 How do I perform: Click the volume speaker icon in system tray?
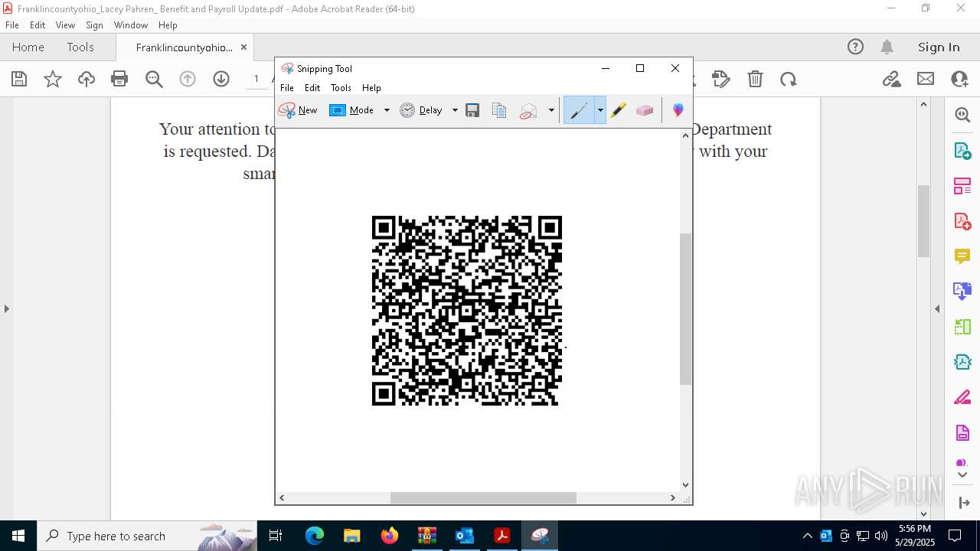881,536
